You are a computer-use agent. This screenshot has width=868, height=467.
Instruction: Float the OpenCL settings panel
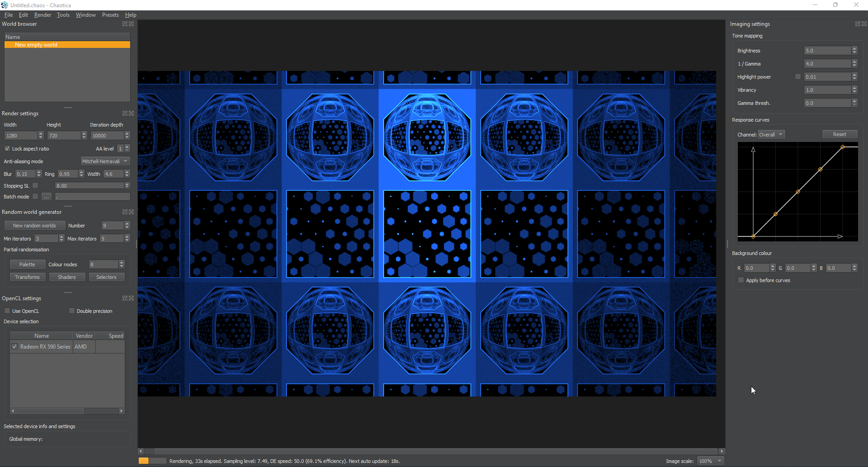tap(125, 298)
